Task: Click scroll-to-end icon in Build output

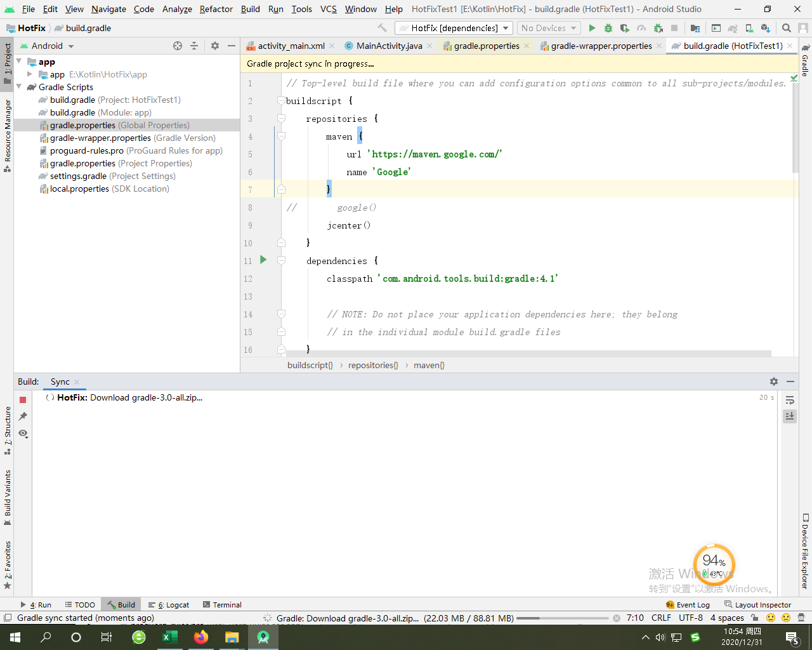Action: tap(790, 416)
